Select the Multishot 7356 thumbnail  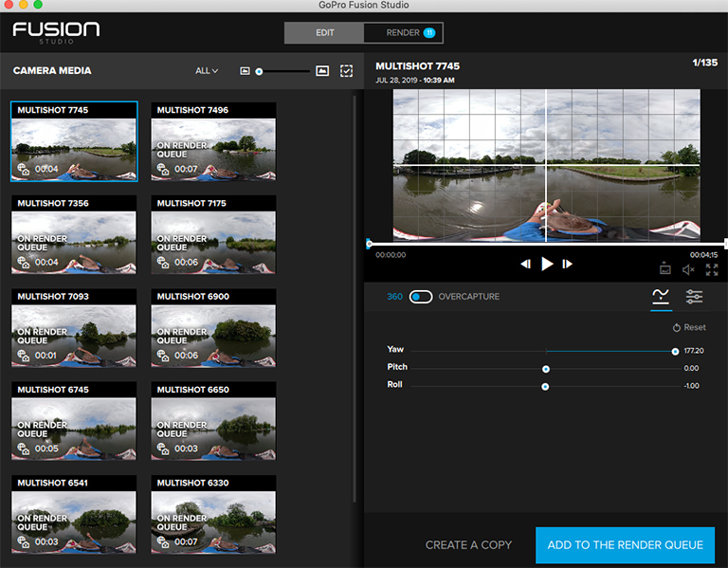pyautogui.click(x=74, y=234)
